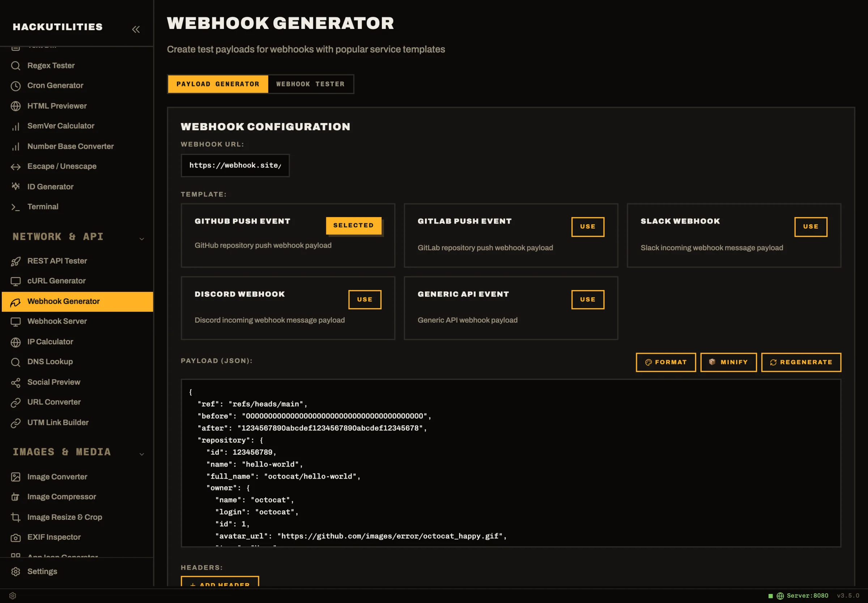Click the ID Generator icon
868x603 pixels.
[16, 187]
